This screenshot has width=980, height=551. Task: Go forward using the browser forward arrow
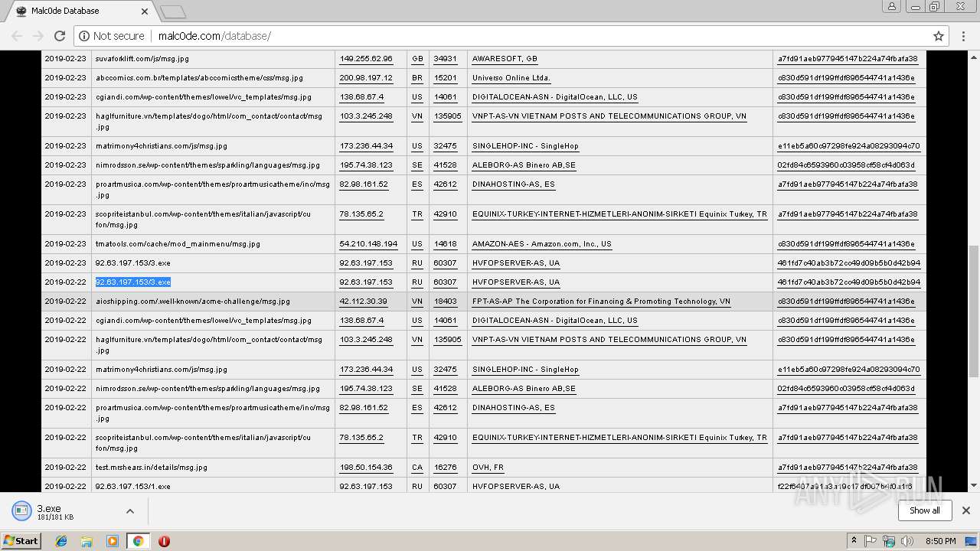tap(38, 36)
